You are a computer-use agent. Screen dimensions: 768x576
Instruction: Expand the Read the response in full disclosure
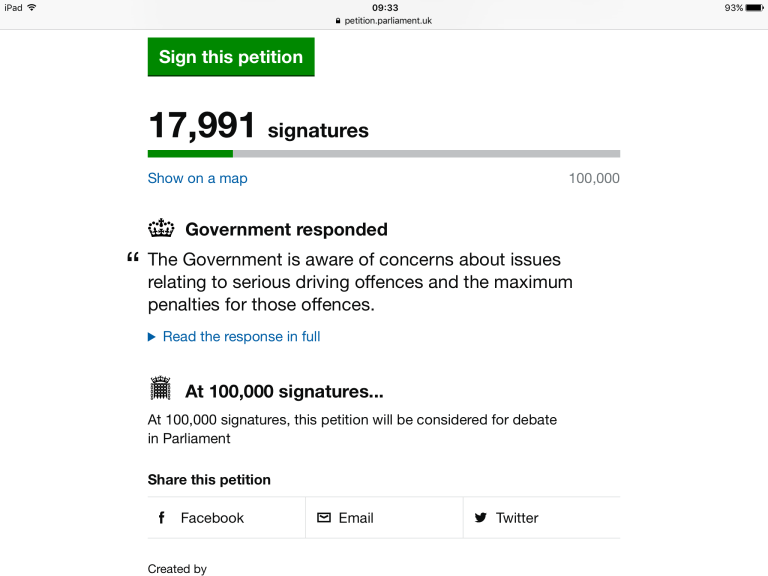click(241, 337)
